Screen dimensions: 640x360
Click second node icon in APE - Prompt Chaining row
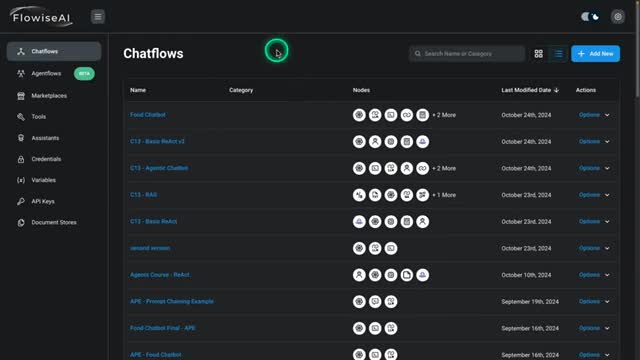(x=375, y=302)
